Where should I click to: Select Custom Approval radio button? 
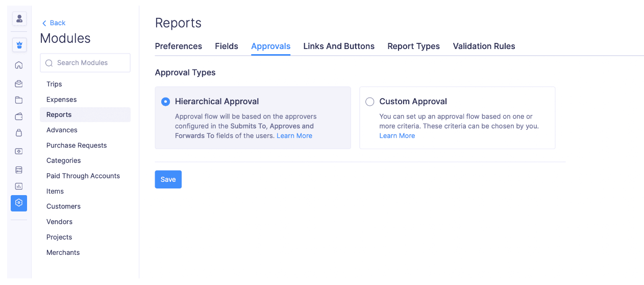[369, 102]
